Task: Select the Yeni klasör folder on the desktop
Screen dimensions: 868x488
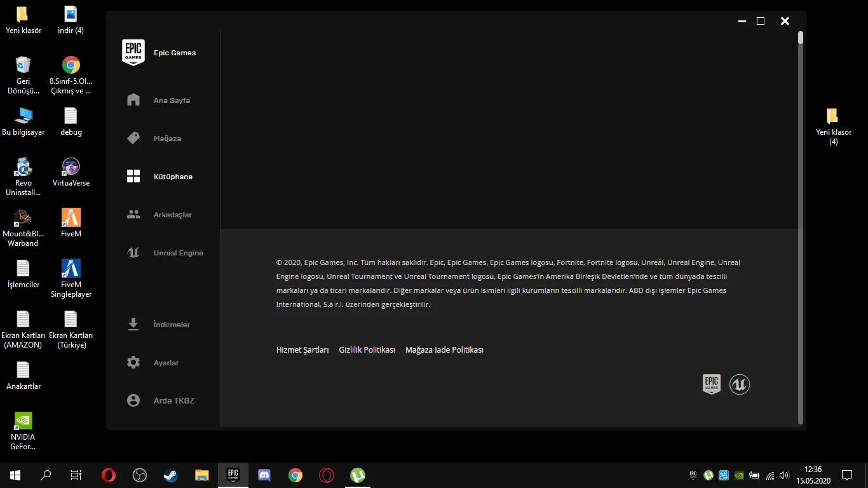Action: [23, 20]
